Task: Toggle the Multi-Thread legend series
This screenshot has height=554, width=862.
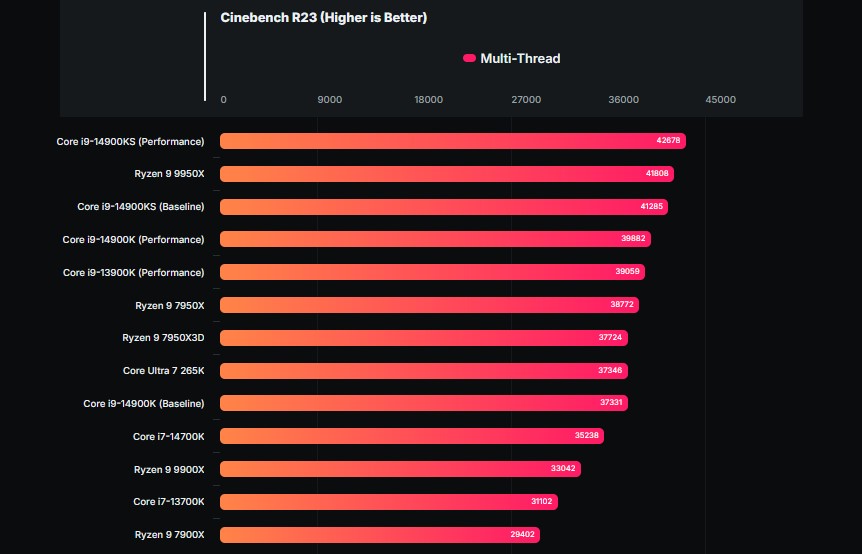Action: [519, 59]
